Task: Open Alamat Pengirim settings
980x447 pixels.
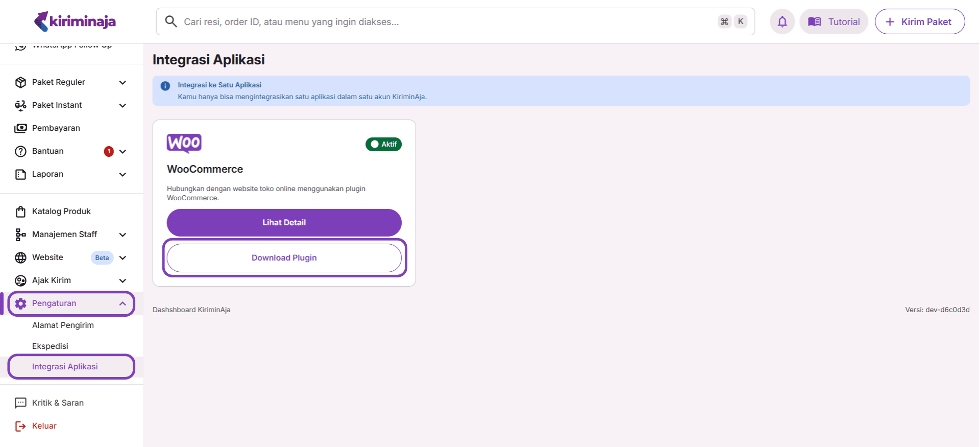Action: (x=63, y=325)
